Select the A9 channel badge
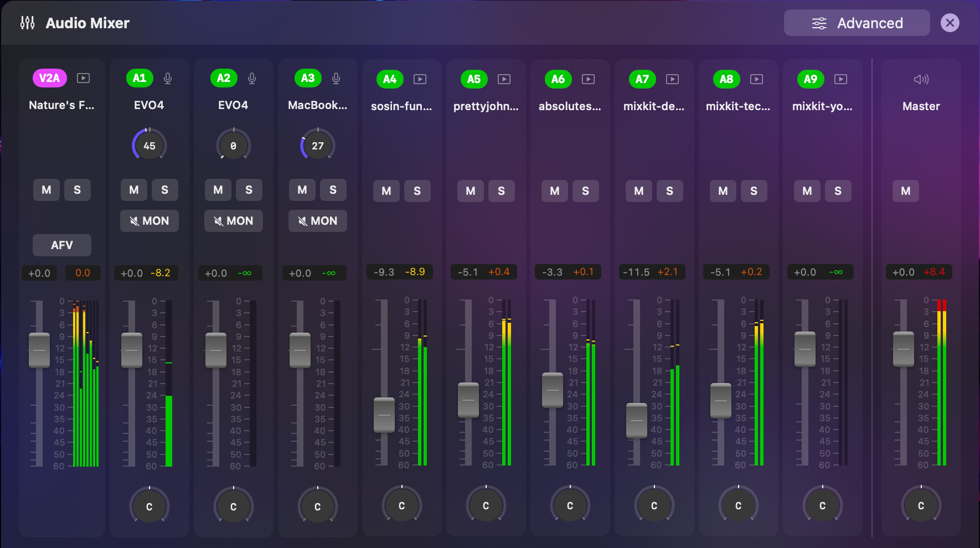The width and height of the screenshot is (980, 548). click(x=811, y=79)
